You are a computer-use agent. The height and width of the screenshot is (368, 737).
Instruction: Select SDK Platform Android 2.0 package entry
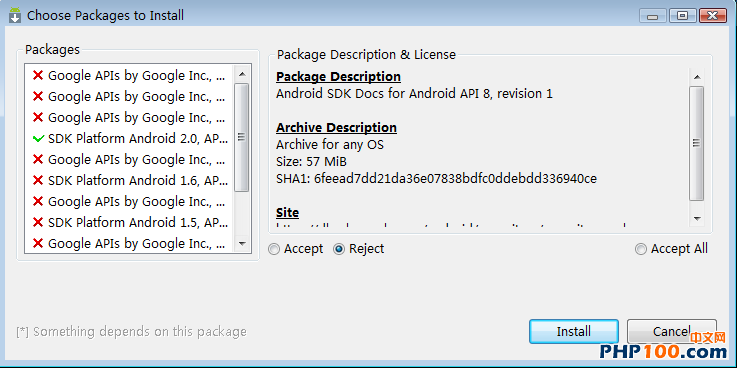pos(130,139)
